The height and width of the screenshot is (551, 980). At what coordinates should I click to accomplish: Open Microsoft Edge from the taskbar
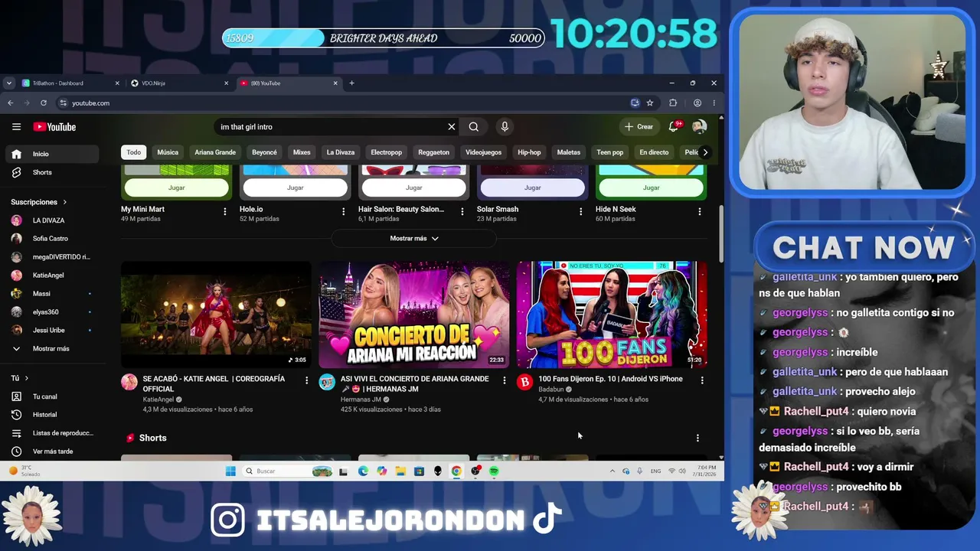pyautogui.click(x=363, y=471)
